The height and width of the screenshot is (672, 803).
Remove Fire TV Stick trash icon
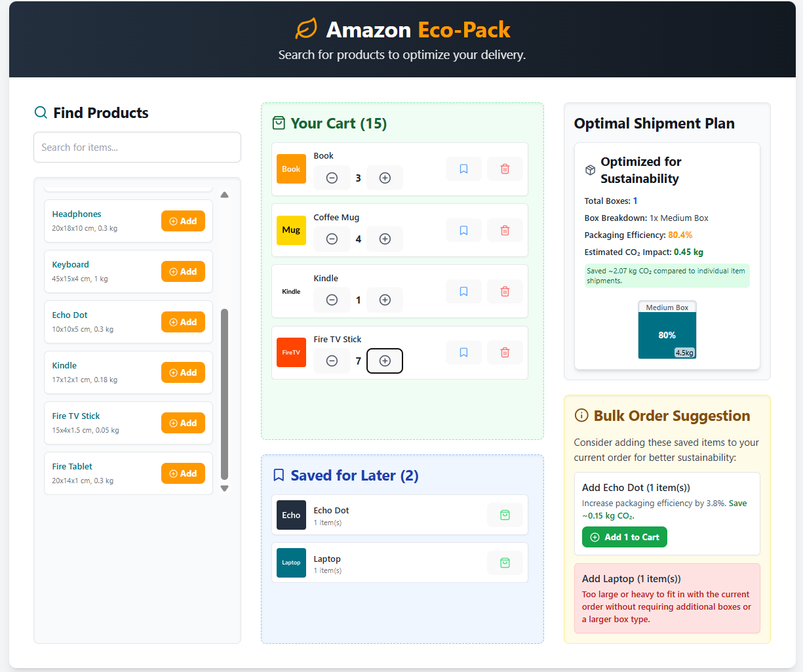[x=505, y=352]
